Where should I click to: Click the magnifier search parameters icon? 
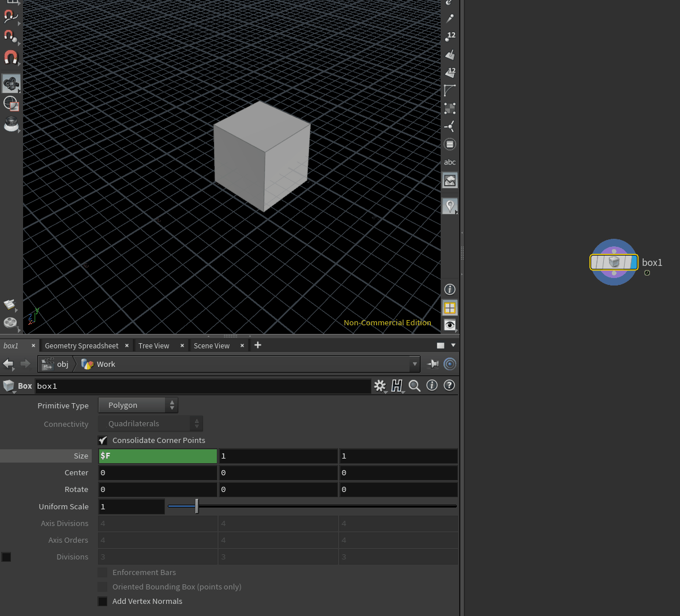414,386
